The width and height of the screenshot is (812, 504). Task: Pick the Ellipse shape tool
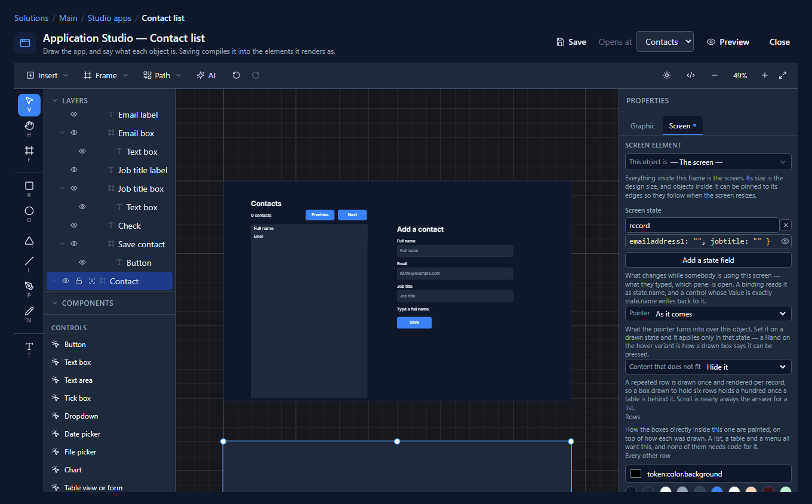[x=29, y=214]
